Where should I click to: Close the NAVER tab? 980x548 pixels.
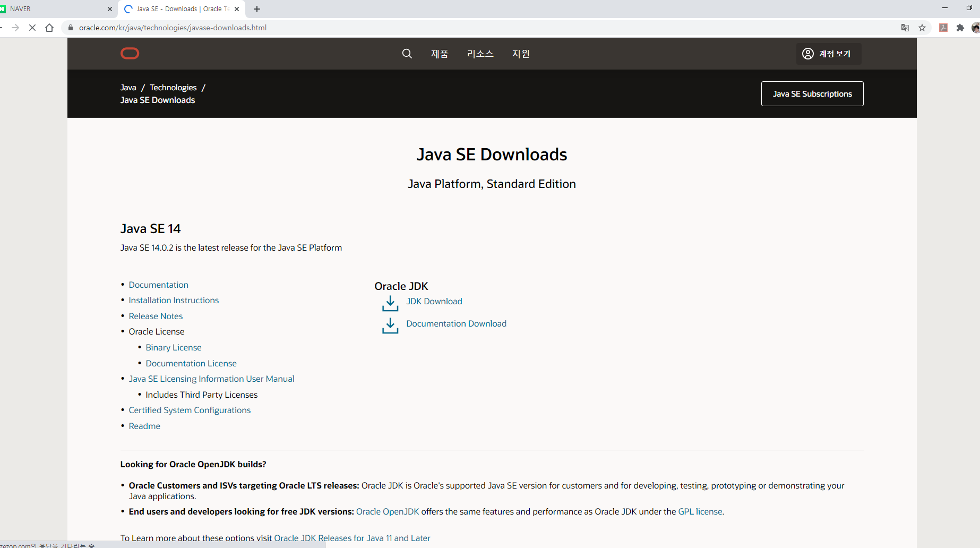[110, 9]
